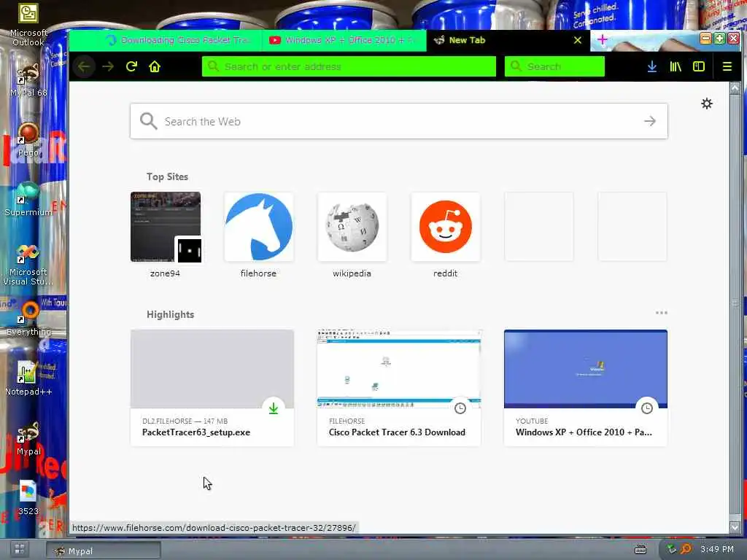Select the Mypal desktop shortcut
Viewport: 747px width, 560px height.
[28, 438]
